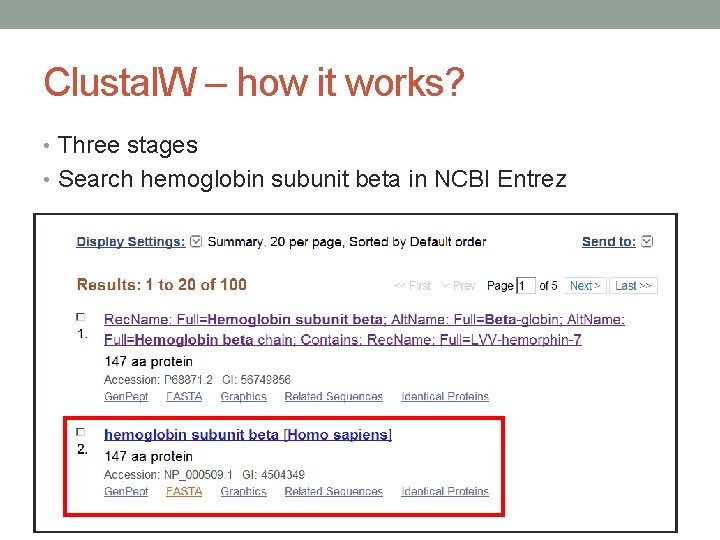Open FASTA for accession NP_000509.1
Image resolution: width=720 pixels, height=540 pixels.
184,491
